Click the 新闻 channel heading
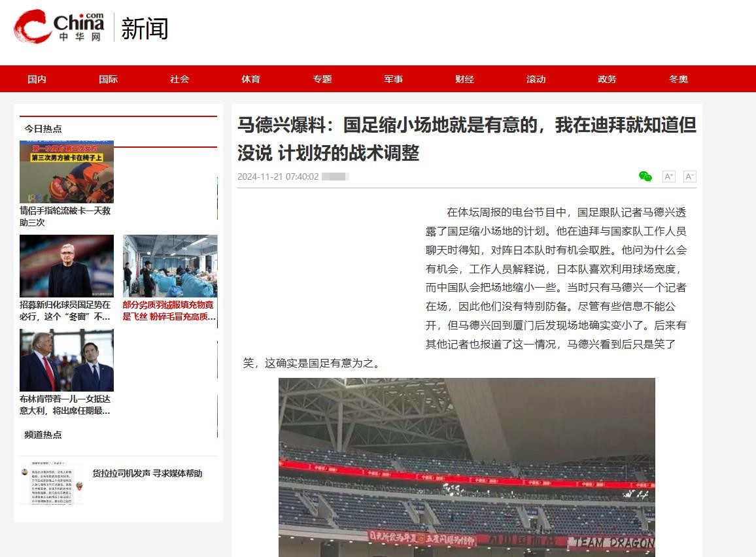Screen dimensions: 756x557 (x=145, y=29)
